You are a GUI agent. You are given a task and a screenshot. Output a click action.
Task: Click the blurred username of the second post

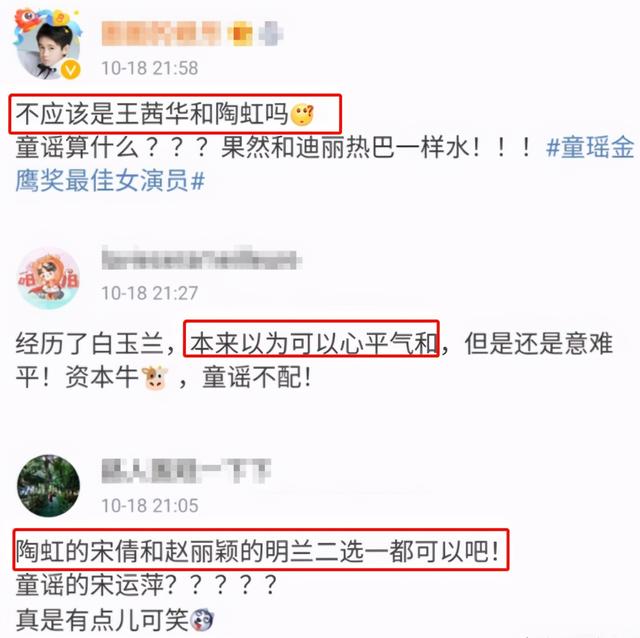pos(201,257)
